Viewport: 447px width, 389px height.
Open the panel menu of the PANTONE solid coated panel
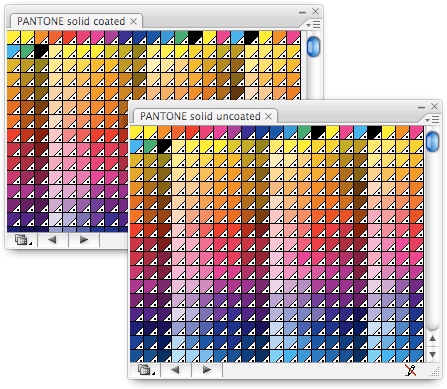[x=313, y=24]
